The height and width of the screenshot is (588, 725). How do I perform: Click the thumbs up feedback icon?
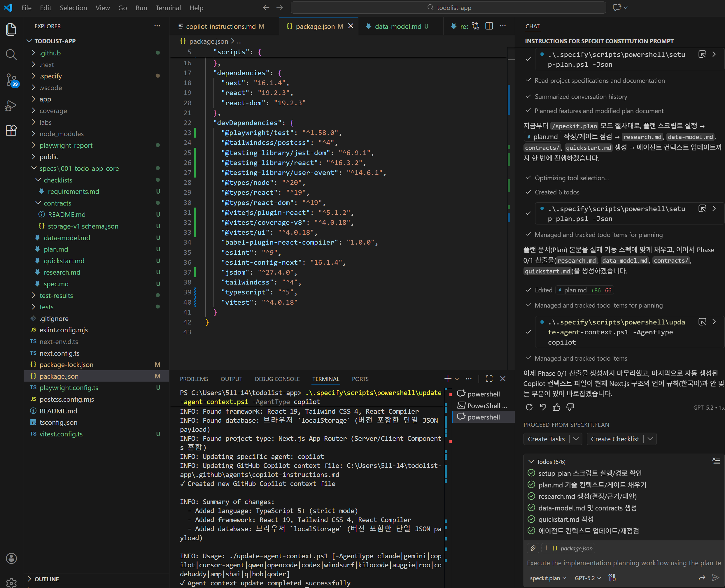click(556, 407)
